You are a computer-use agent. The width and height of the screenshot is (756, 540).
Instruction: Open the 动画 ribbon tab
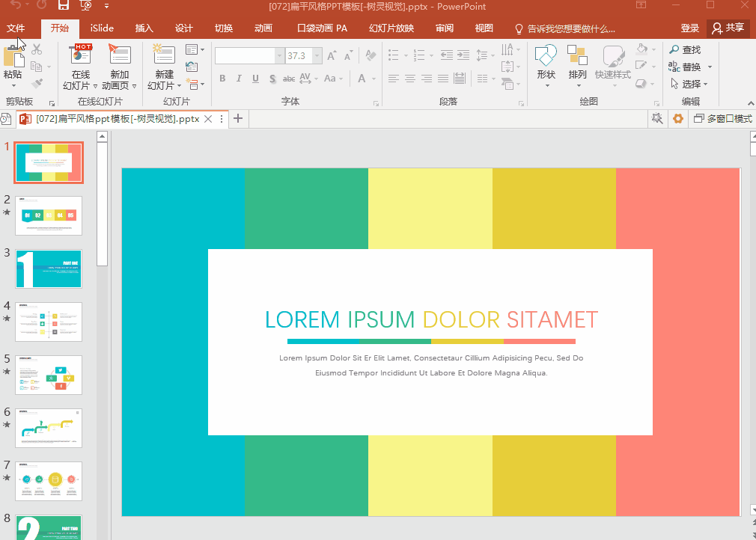point(263,28)
